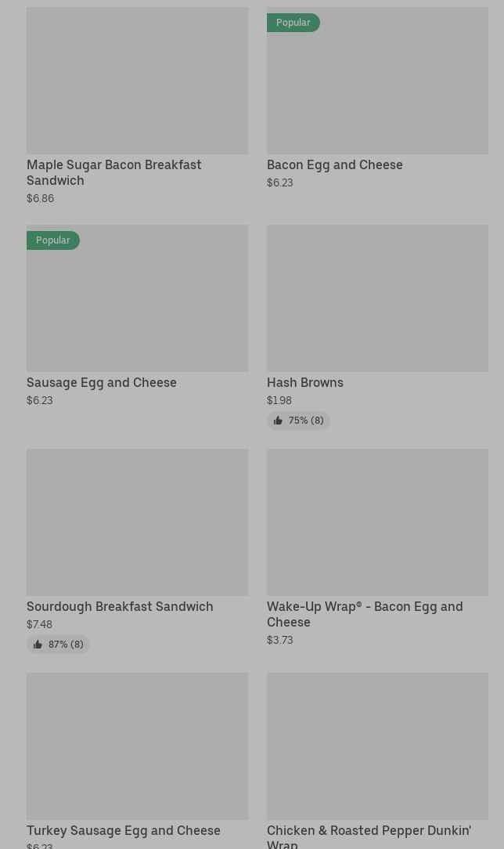
Task: Click thumbs-up icon on Sourdough Breakfast Sandwich rating
Action: pos(38,645)
